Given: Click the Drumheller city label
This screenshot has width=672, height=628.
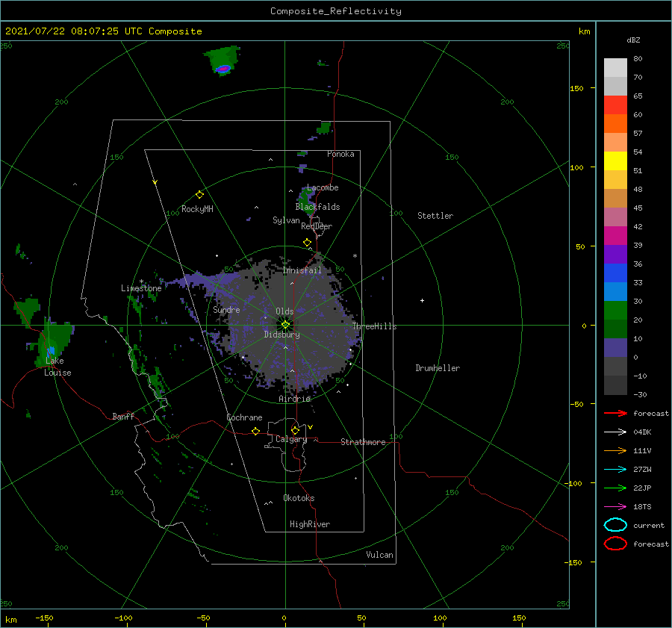Looking at the screenshot, I should pyautogui.click(x=438, y=368).
